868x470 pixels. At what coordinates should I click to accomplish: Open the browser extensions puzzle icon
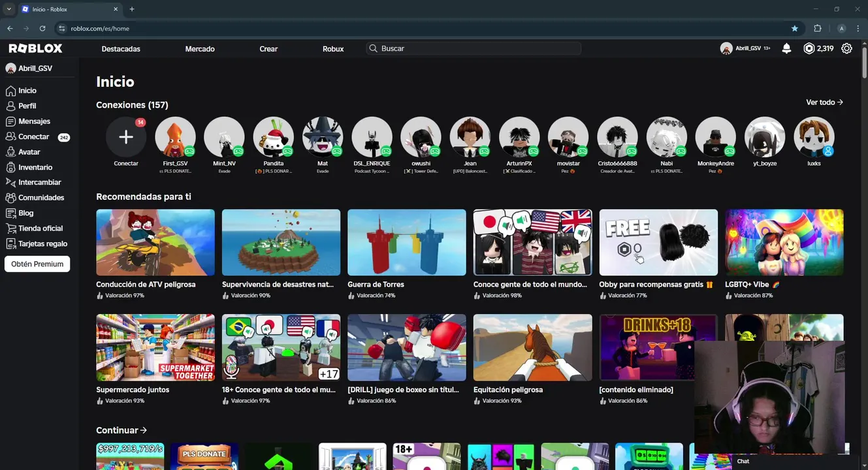coord(817,28)
